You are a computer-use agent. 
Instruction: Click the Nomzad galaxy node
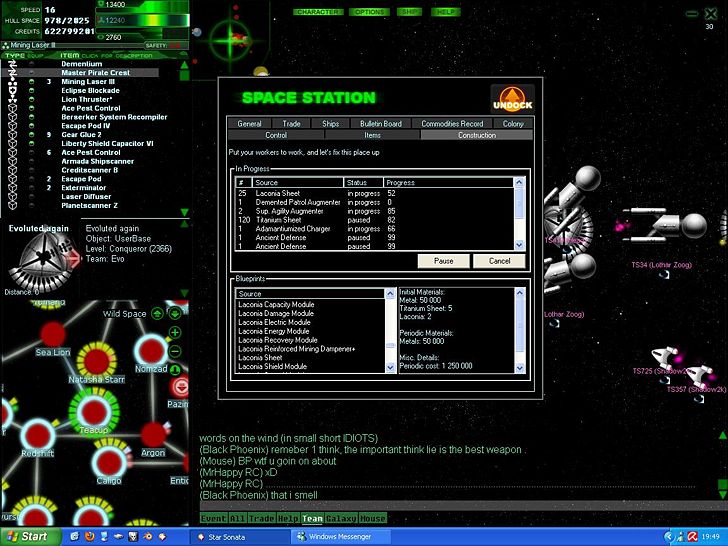click(151, 350)
